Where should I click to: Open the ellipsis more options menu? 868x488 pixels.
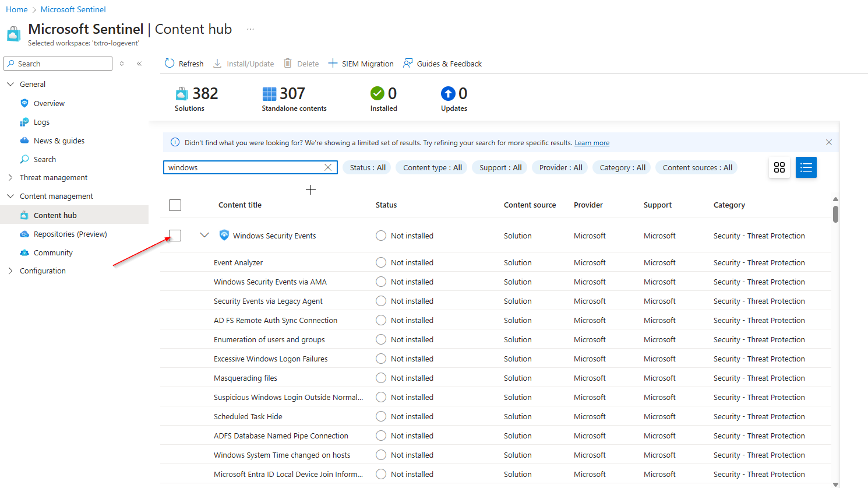[x=250, y=29]
